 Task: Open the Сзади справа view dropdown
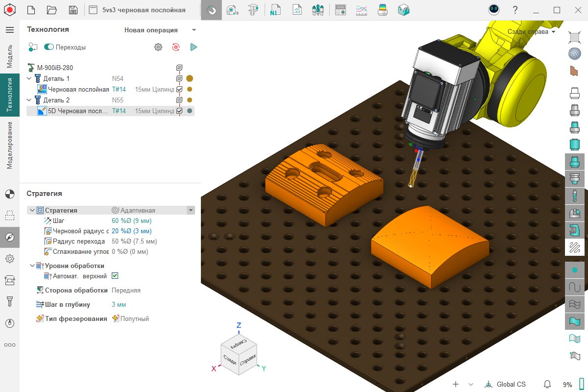click(x=531, y=32)
